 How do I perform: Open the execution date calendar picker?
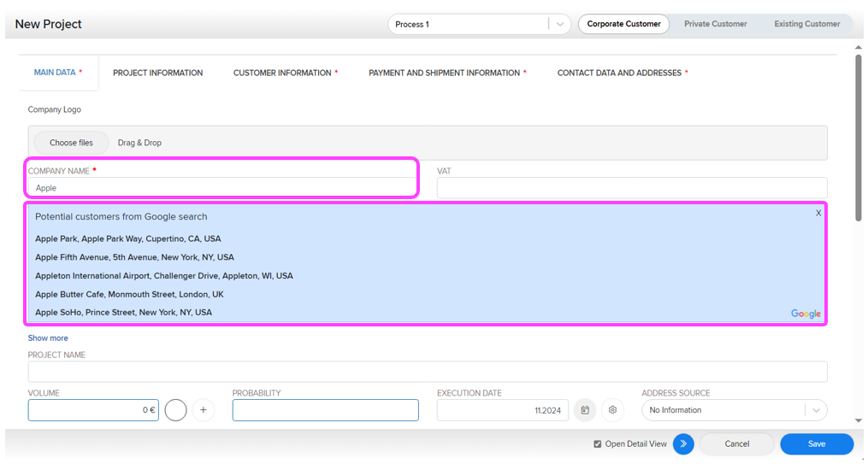(585, 410)
